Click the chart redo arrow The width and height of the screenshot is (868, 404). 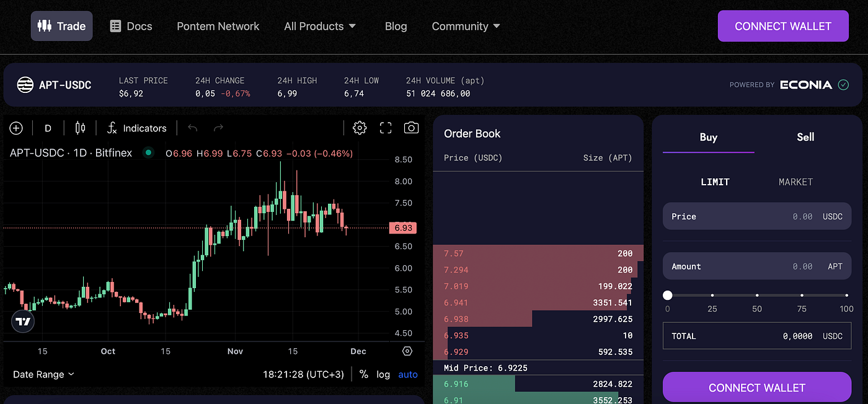[x=218, y=128]
